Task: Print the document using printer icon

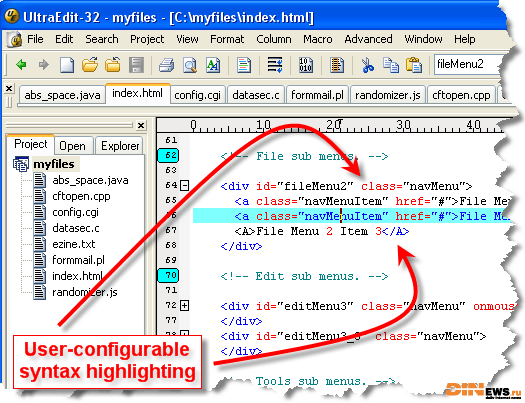Action: [166, 65]
